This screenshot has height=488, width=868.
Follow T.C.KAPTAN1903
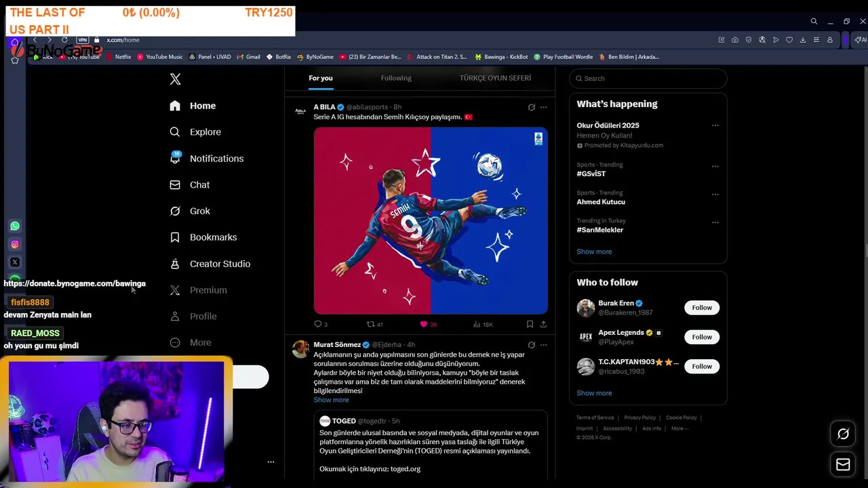702,367
